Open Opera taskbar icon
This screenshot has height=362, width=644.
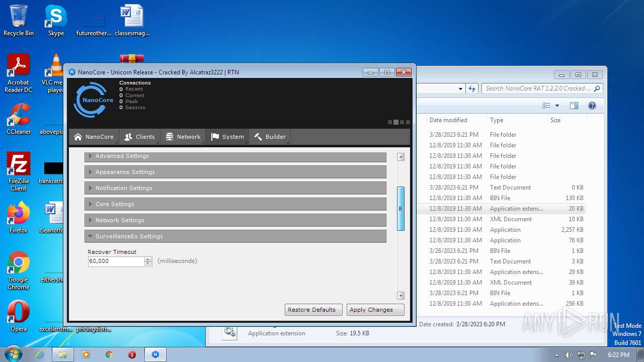point(132,354)
